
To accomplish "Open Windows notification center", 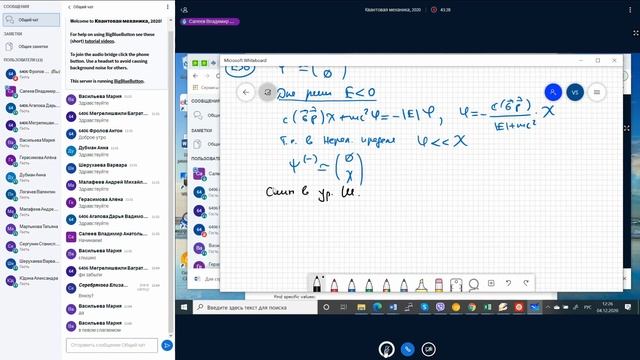I will click(628, 307).
